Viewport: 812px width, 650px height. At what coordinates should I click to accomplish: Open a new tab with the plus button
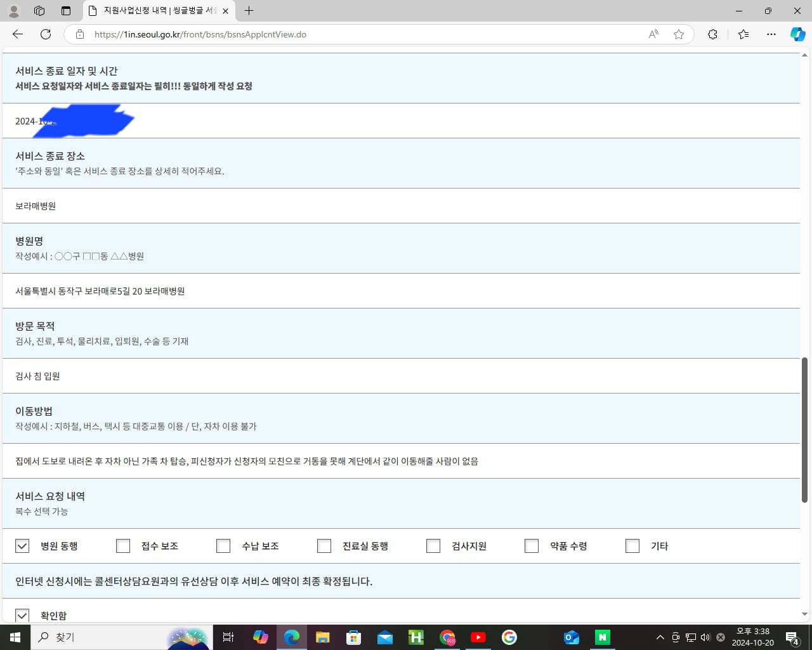tap(249, 11)
